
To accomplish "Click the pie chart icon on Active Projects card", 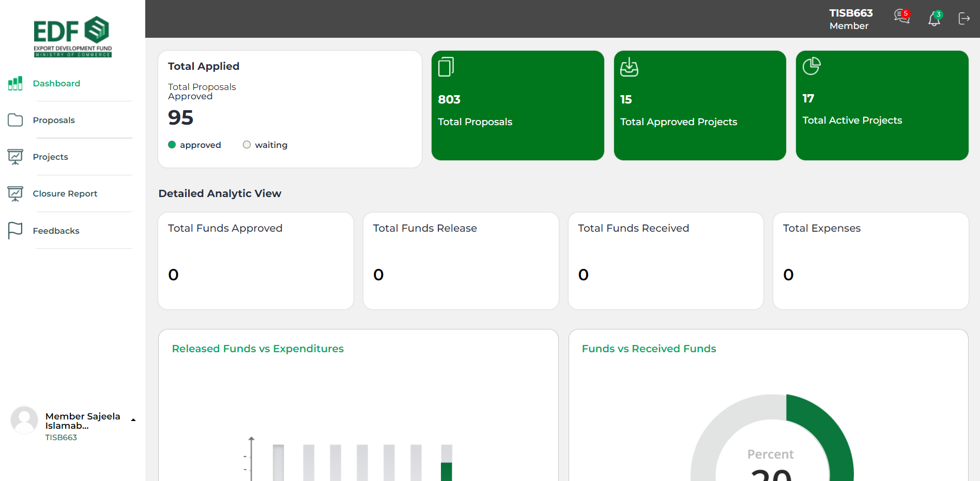I will (811, 66).
